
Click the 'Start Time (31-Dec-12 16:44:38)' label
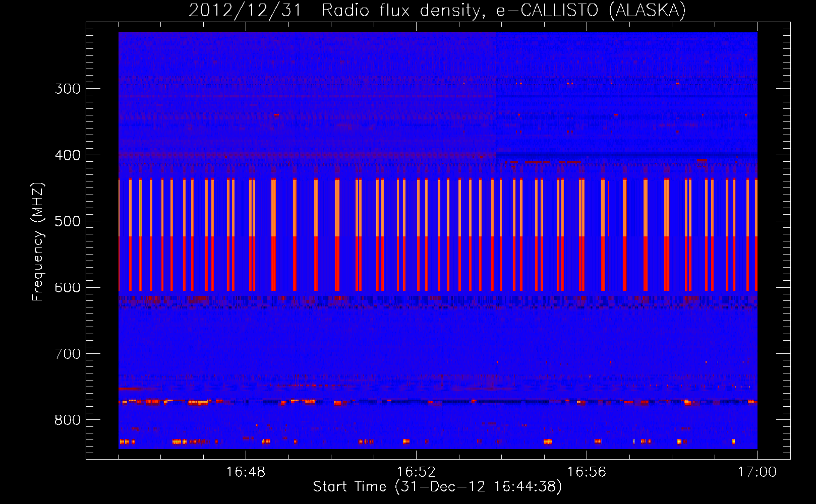pyautogui.click(x=437, y=487)
